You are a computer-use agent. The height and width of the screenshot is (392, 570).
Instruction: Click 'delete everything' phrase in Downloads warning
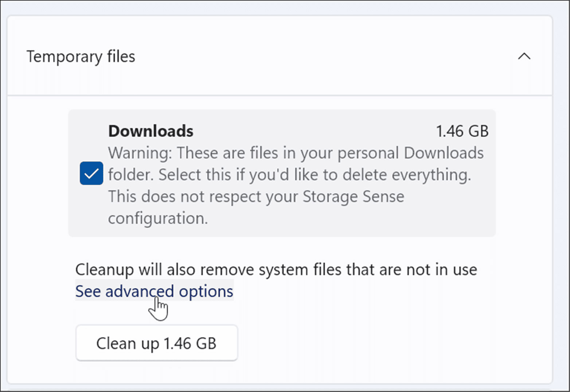(407, 175)
